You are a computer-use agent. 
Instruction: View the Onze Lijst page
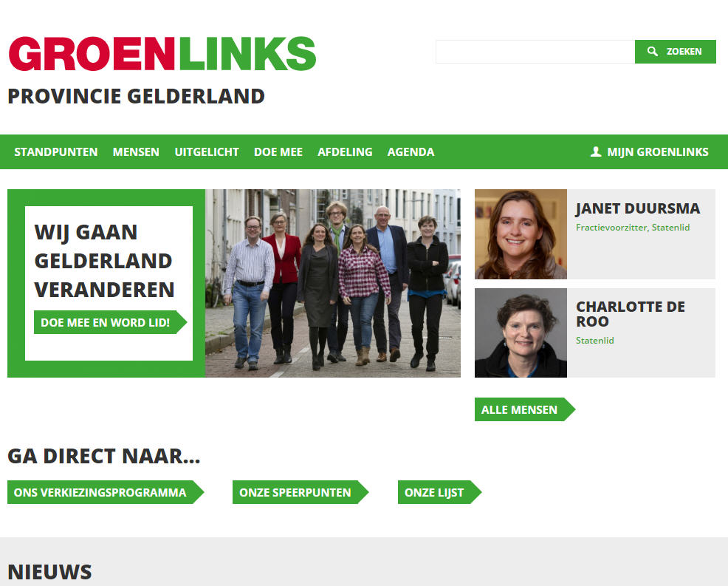coord(439,492)
